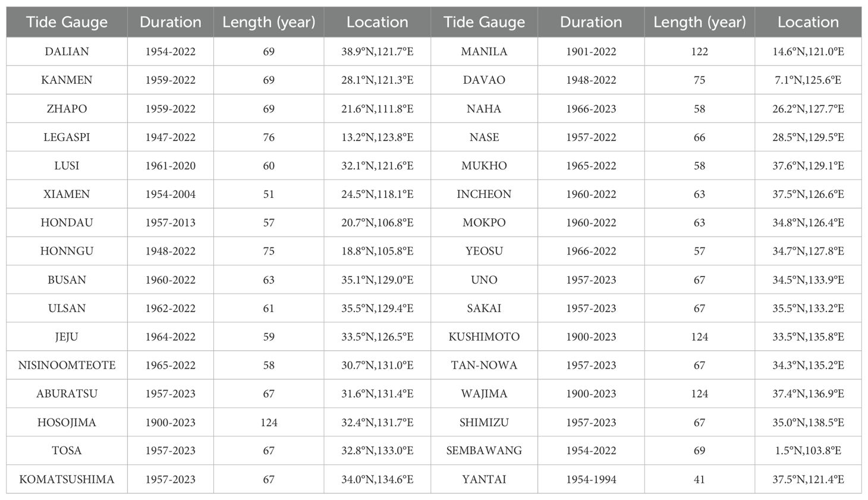Select the UNO cell
Viewport: 868px width, 500px height.
coord(484,280)
